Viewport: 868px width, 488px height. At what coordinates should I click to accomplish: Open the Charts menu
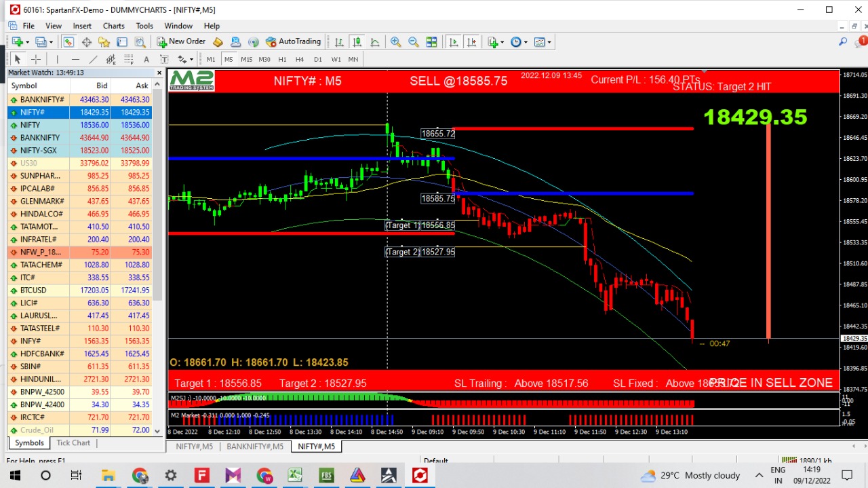[114, 26]
